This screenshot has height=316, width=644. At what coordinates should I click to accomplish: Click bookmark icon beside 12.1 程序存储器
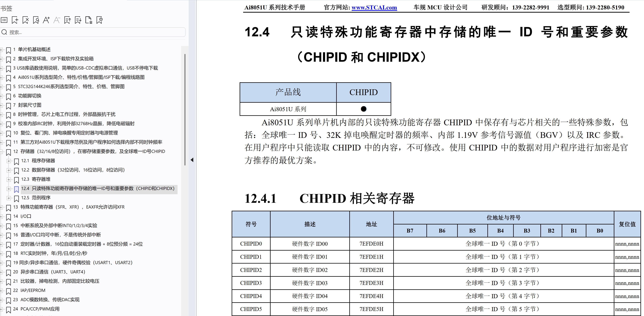pos(16,162)
